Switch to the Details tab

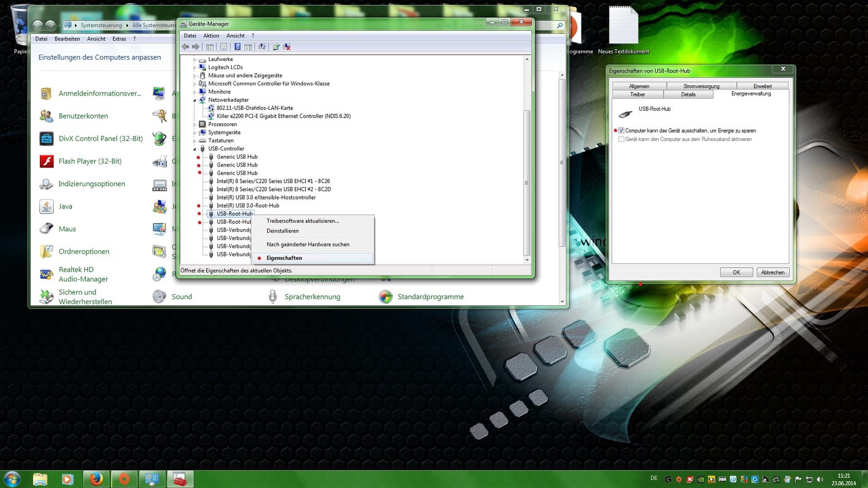coord(688,95)
